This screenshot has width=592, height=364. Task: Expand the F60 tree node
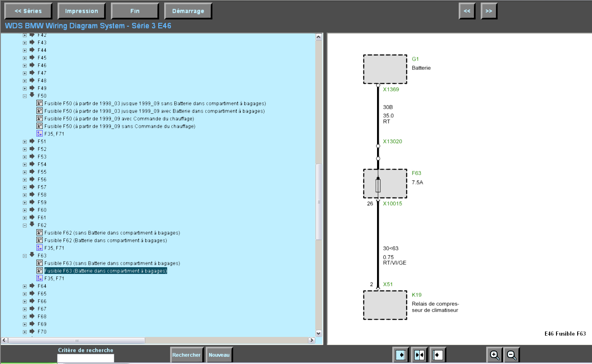pos(25,210)
